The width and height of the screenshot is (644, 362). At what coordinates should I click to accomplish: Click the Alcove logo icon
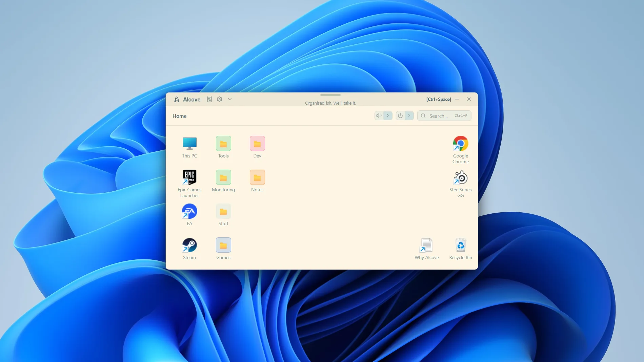pos(177,99)
